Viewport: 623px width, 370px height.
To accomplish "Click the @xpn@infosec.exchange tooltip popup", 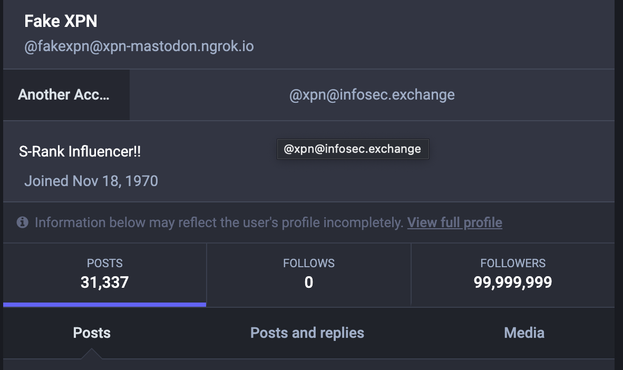I will point(353,149).
